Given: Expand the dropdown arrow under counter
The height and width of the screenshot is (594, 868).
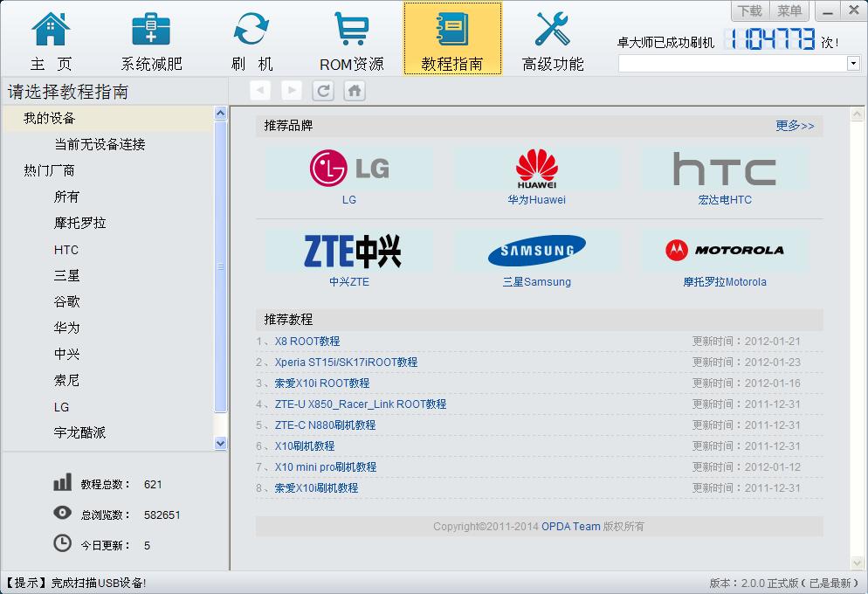Looking at the screenshot, I should pos(853,64).
